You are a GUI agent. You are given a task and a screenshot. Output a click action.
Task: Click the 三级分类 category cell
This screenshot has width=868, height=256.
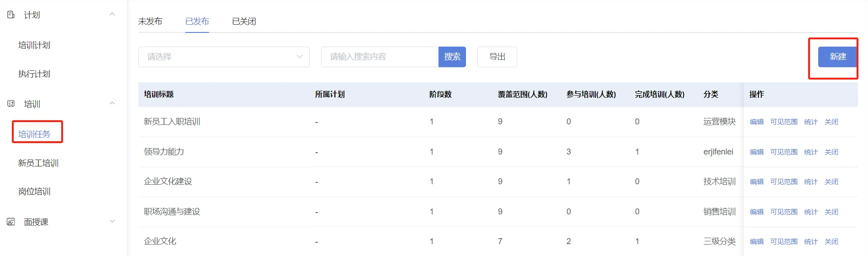tap(720, 241)
